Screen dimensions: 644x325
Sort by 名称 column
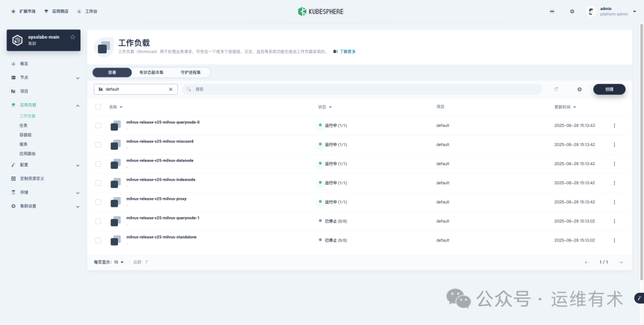pyautogui.click(x=116, y=107)
